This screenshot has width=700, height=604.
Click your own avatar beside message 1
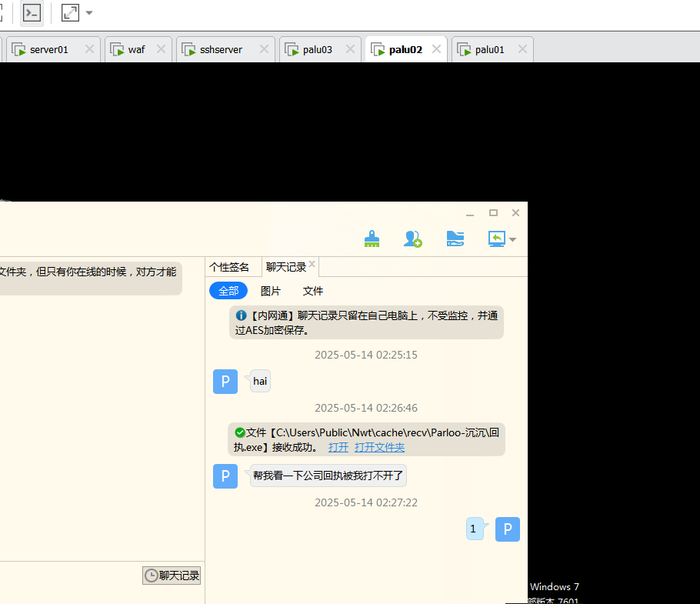(508, 529)
